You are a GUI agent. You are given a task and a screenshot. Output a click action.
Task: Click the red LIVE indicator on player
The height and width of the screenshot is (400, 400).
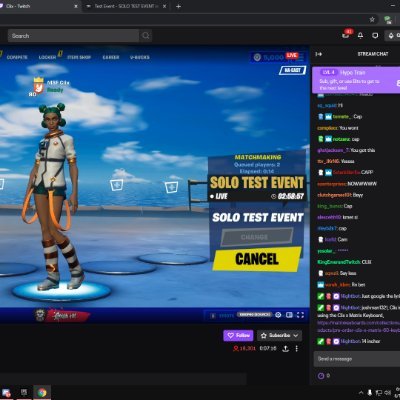click(292, 55)
